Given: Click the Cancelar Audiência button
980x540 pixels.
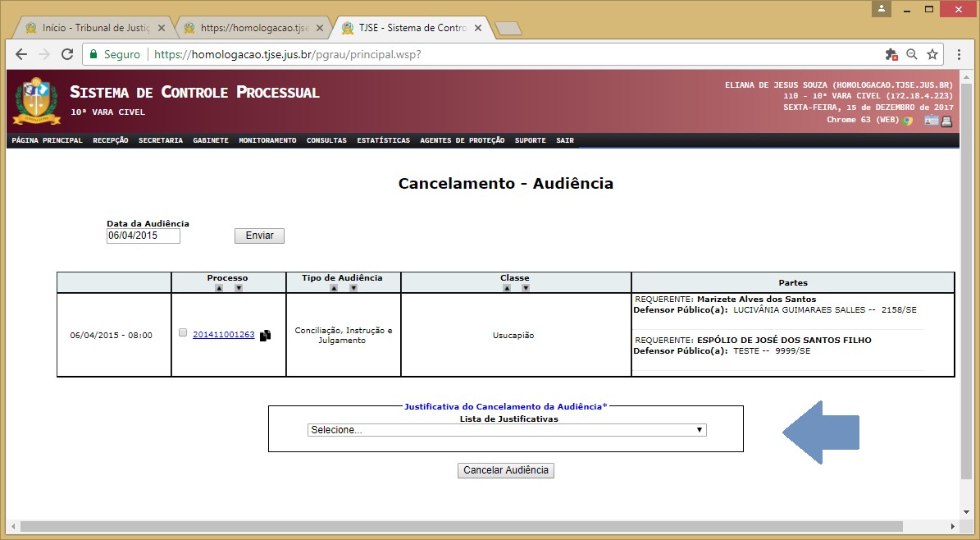Looking at the screenshot, I should 506,470.
